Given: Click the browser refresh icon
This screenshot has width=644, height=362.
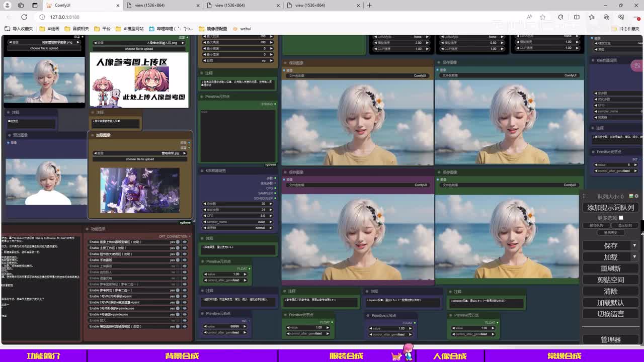Looking at the screenshot, I should (x=24, y=17).
